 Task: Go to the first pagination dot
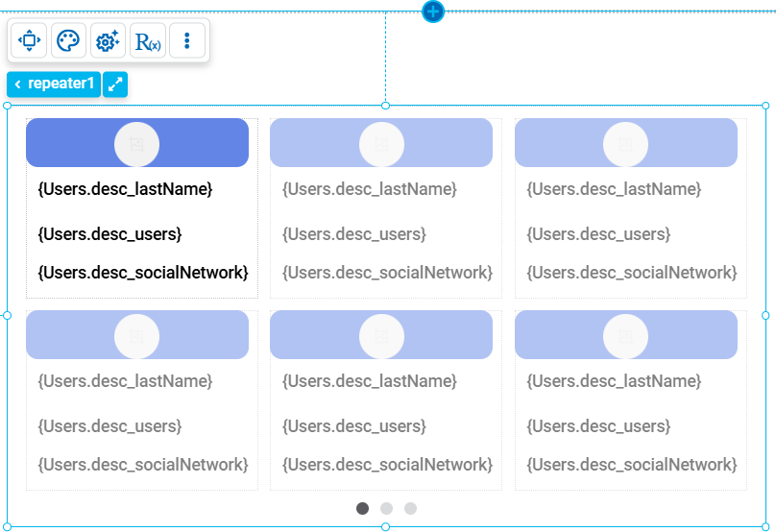click(362, 508)
